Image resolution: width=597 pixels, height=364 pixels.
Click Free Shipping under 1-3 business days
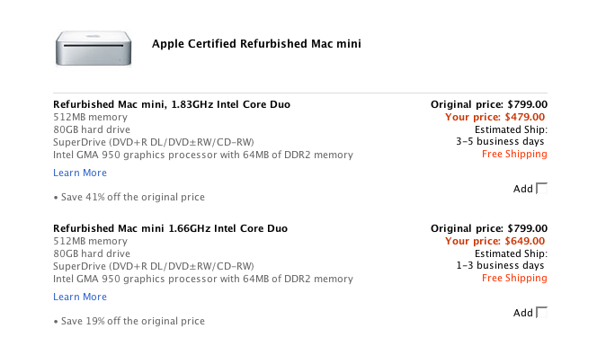(x=514, y=279)
